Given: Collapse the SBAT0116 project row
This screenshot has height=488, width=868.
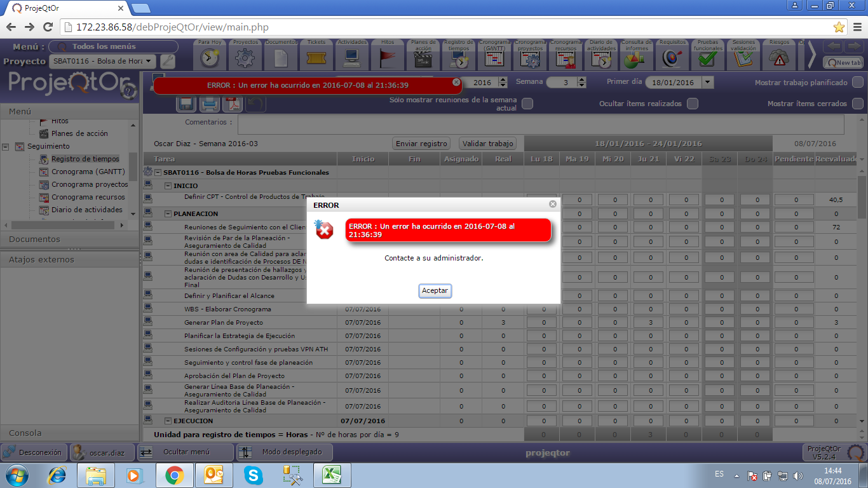Looking at the screenshot, I should click(x=157, y=172).
